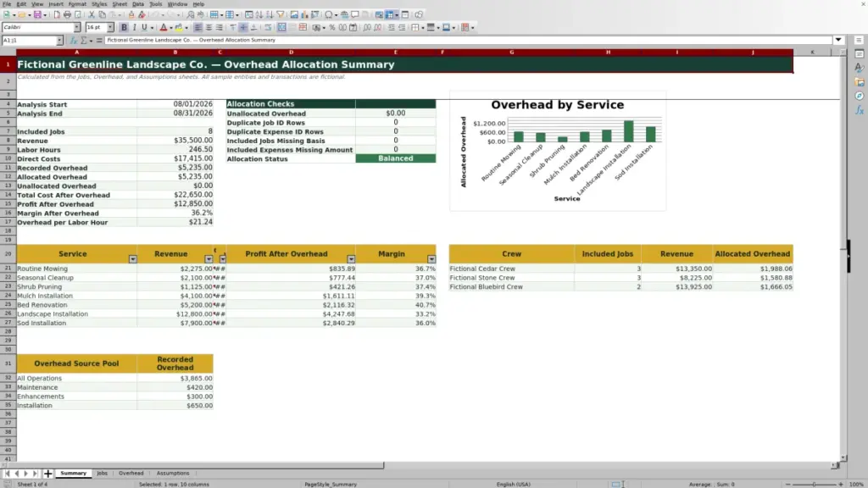The image size is (868, 488).
Task: Open the Font Name dropdown arrow
Action: point(76,27)
